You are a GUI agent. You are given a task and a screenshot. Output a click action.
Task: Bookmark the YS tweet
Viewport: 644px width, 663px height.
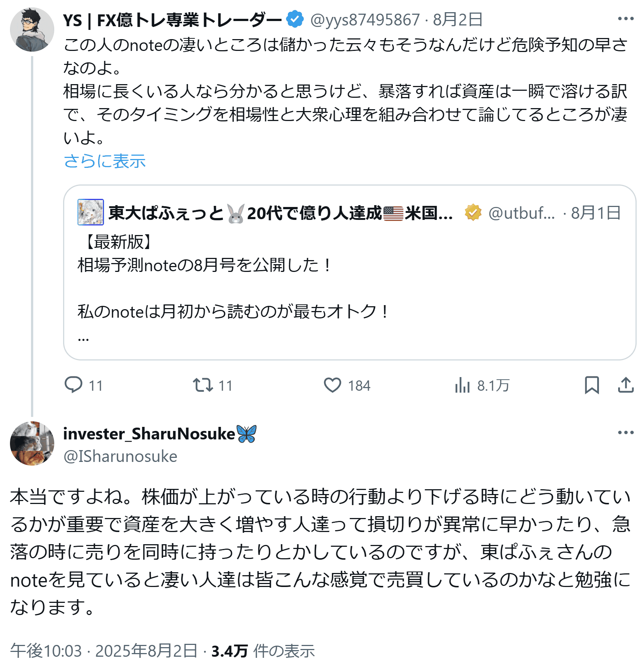[592, 385]
